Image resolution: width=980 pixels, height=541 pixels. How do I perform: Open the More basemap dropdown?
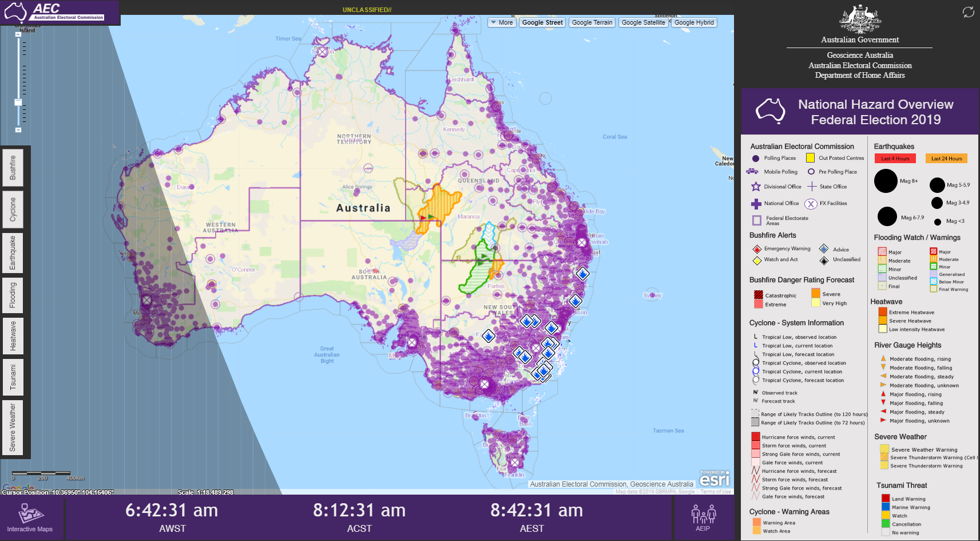pyautogui.click(x=501, y=22)
